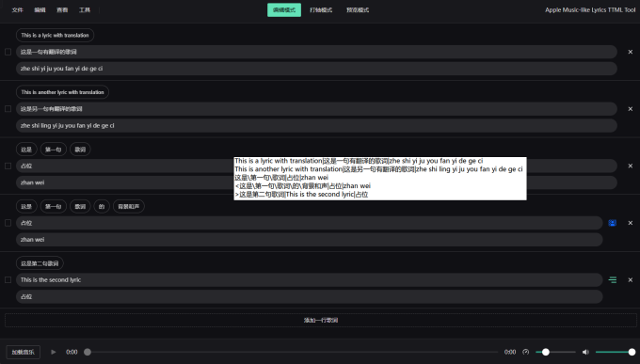Toggle blue background-vocal icon on 背景和声 line
This screenshot has height=364, width=640.
click(x=613, y=223)
